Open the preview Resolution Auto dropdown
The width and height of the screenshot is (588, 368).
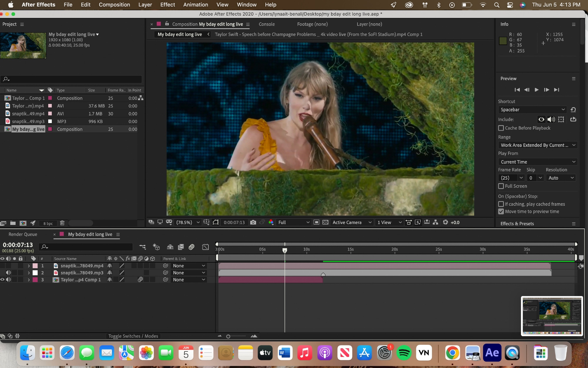click(561, 178)
